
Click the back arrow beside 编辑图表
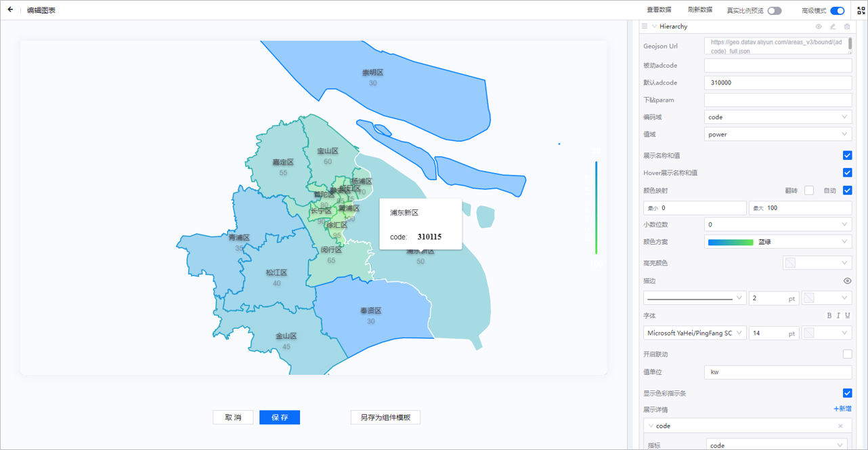10,10
